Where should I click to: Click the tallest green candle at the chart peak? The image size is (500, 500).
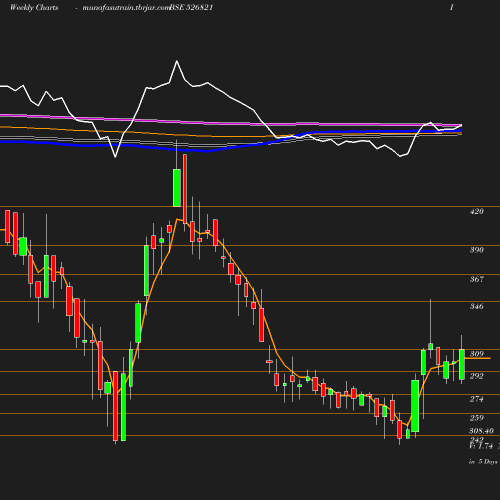pyautogui.click(x=177, y=188)
